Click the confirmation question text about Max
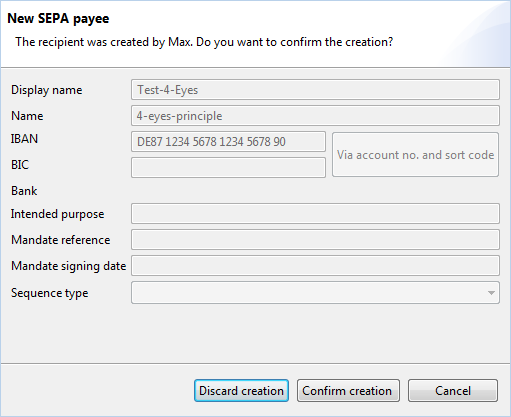 (x=204, y=42)
